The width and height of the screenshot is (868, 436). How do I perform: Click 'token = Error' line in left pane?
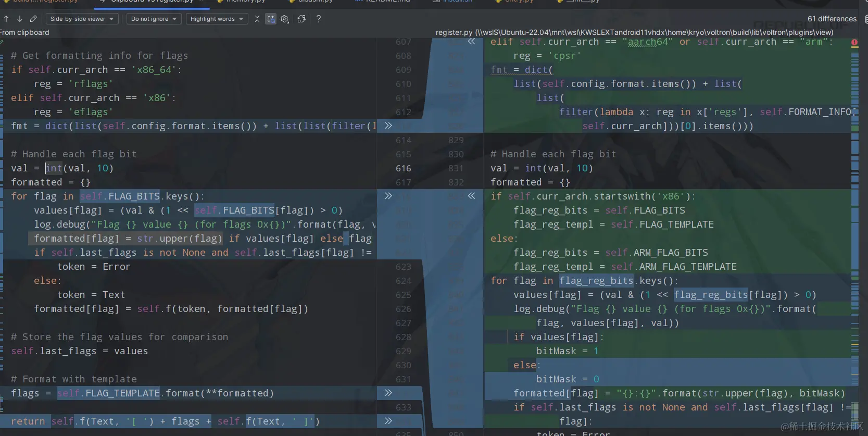pyautogui.click(x=94, y=267)
